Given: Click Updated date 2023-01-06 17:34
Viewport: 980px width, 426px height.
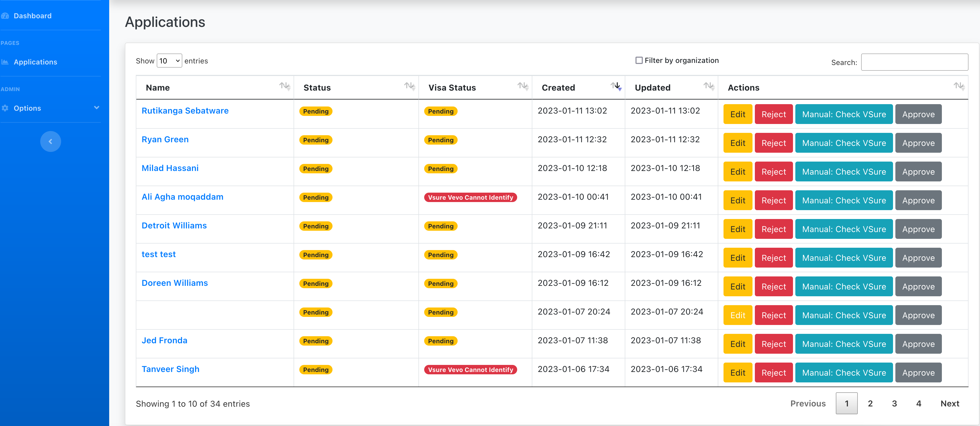Looking at the screenshot, I should [667, 369].
